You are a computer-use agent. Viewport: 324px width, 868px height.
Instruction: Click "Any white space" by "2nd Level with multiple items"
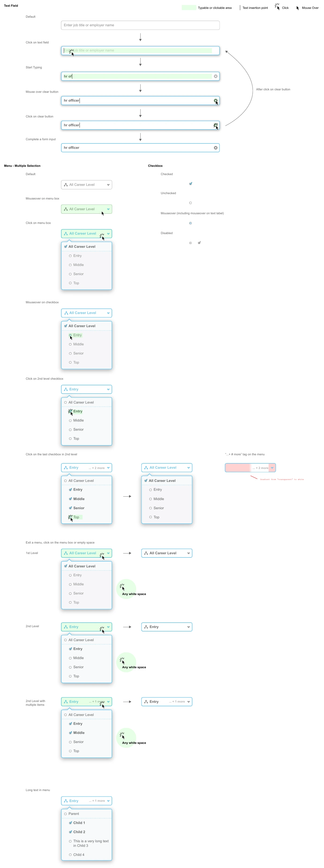click(x=134, y=743)
